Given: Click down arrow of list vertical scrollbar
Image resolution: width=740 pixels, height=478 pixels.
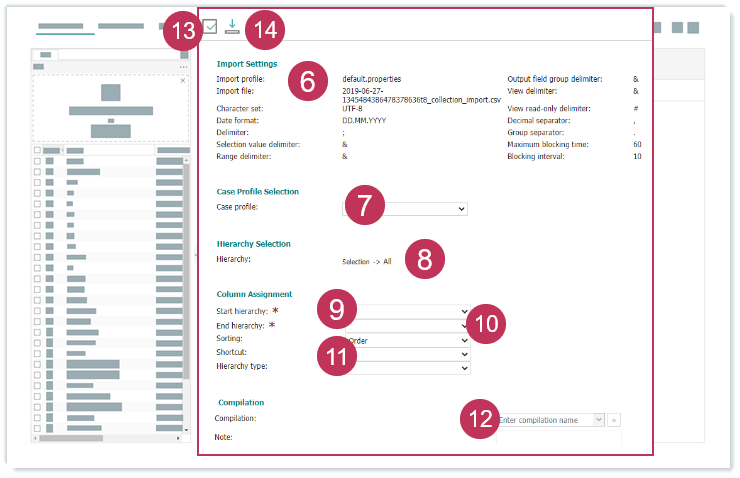Looking at the screenshot, I should tap(186, 428).
